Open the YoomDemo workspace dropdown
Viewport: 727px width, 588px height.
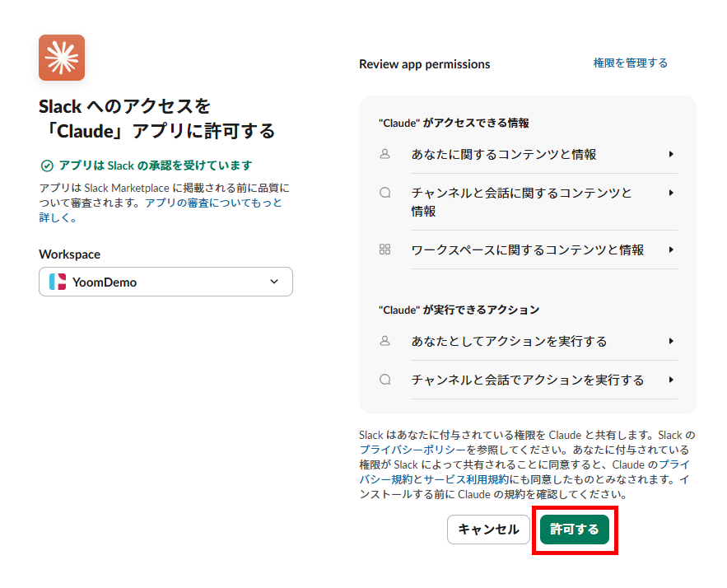tap(166, 282)
